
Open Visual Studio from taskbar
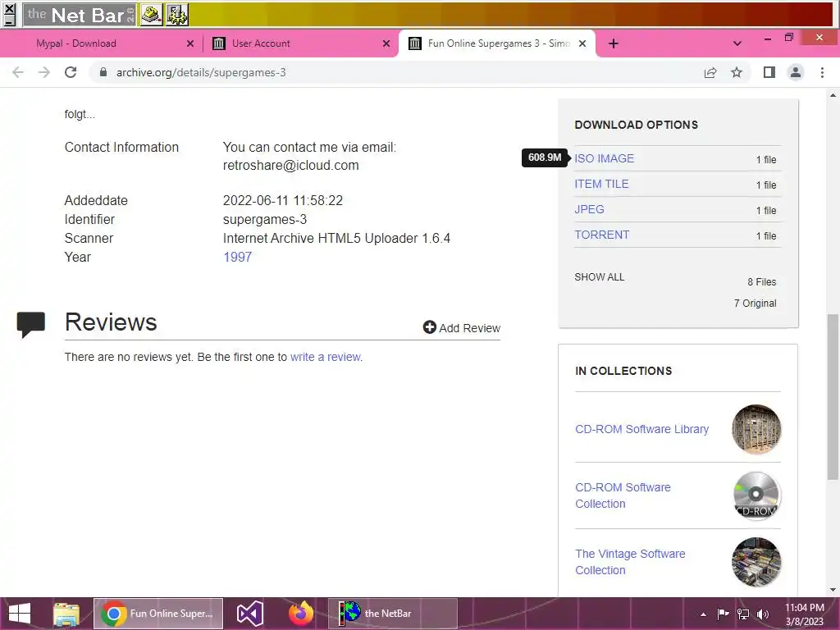point(249,614)
